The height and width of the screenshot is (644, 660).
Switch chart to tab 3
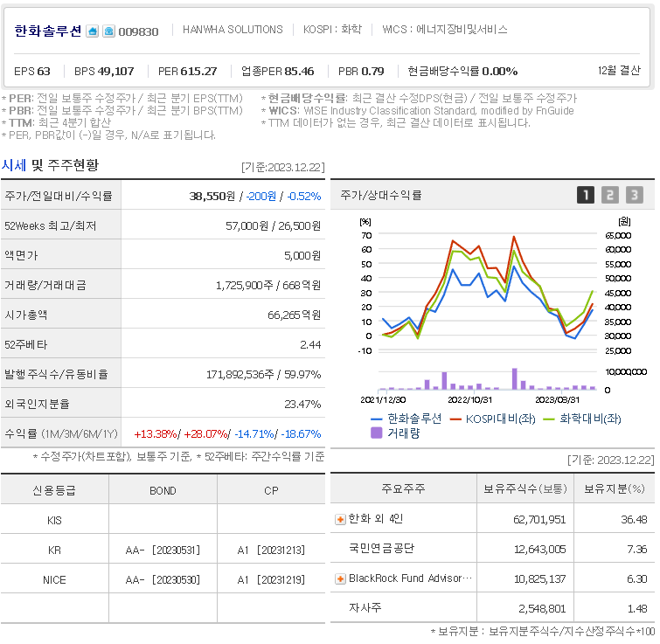point(635,195)
